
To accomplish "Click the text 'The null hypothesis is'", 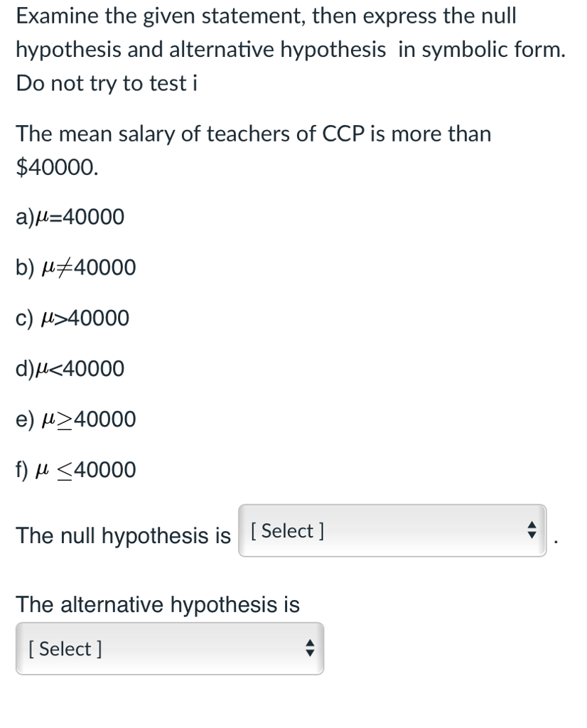I will click(x=124, y=535).
